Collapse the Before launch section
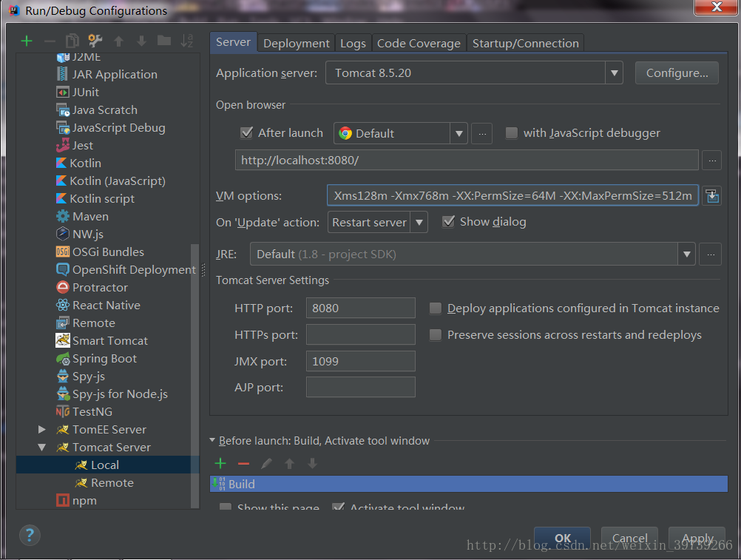Screen dimensions: 741x560 pos(212,440)
